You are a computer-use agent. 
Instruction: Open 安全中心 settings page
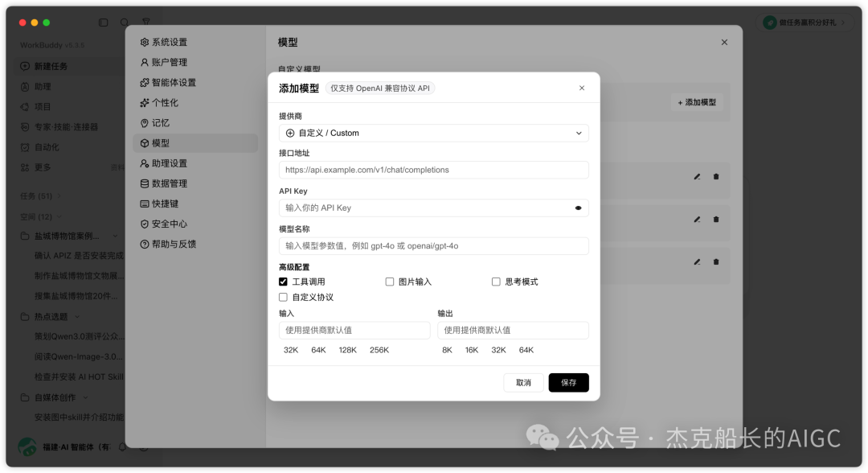click(194, 224)
